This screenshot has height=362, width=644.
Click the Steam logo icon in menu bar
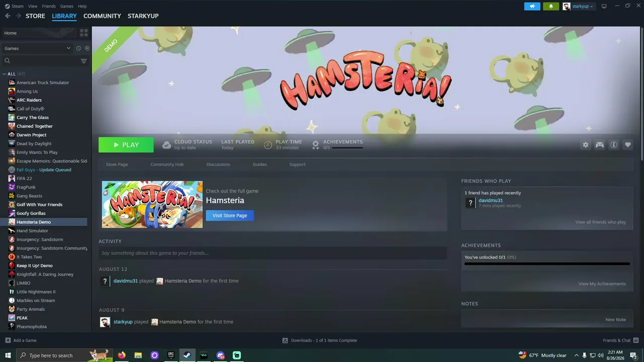pos(7,6)
